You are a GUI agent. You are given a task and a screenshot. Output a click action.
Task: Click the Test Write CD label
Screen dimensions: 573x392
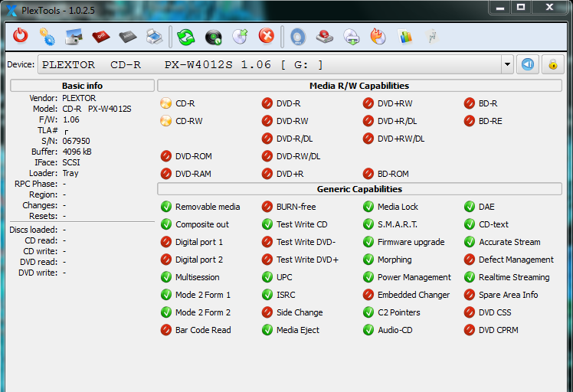click(302, 224)
